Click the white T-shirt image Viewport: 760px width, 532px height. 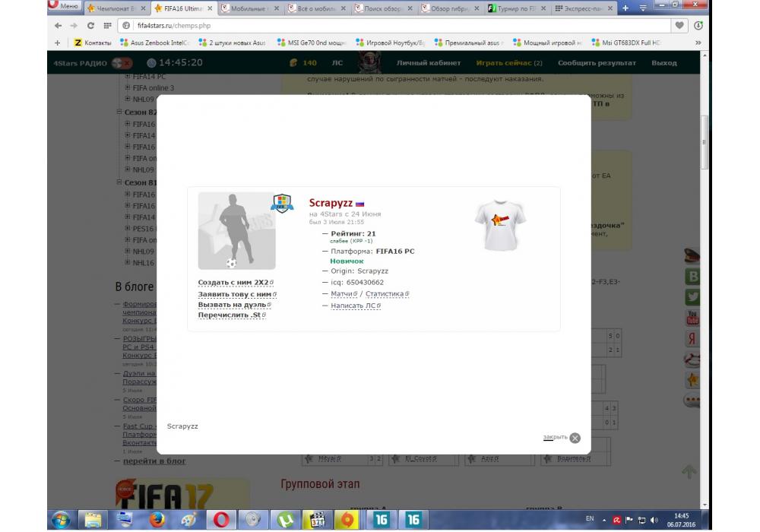[x=501, y=225]
